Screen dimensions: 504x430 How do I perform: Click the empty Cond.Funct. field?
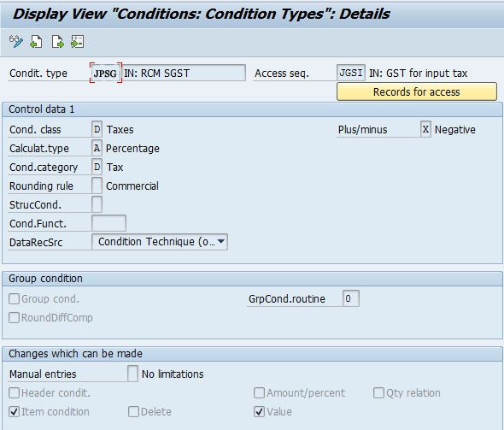[x=109, y=223]
